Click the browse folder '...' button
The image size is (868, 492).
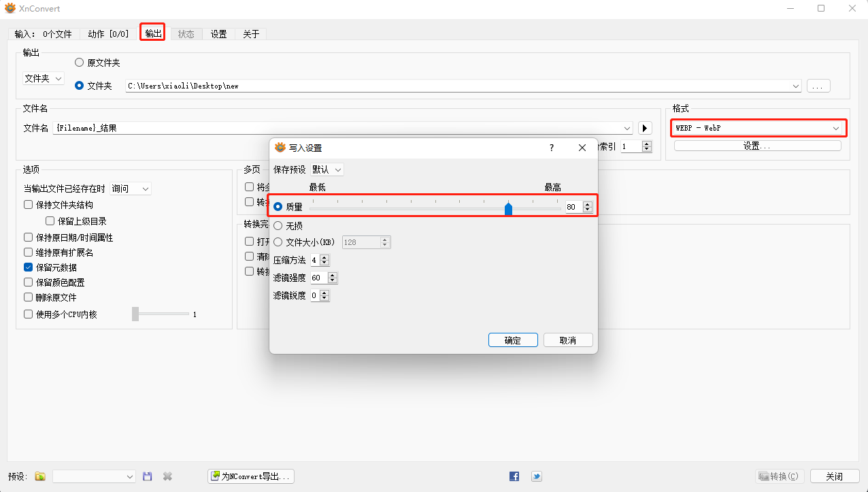click(x=818, y=86)
